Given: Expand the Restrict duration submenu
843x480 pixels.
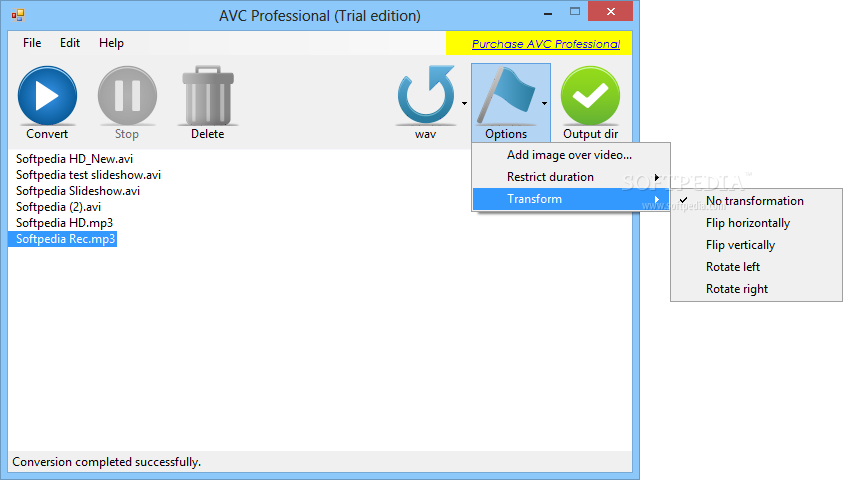Looking at the screenshot, I should (x=571, y=177).
